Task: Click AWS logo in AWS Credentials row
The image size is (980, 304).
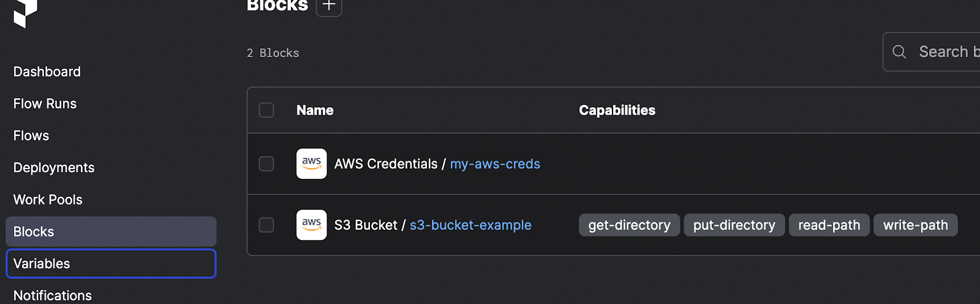Action: click(x=312, y=164)
